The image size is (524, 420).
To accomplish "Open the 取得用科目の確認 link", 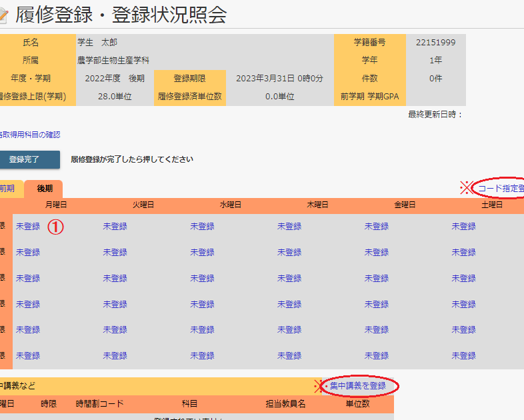I will (x=29, y=135).
